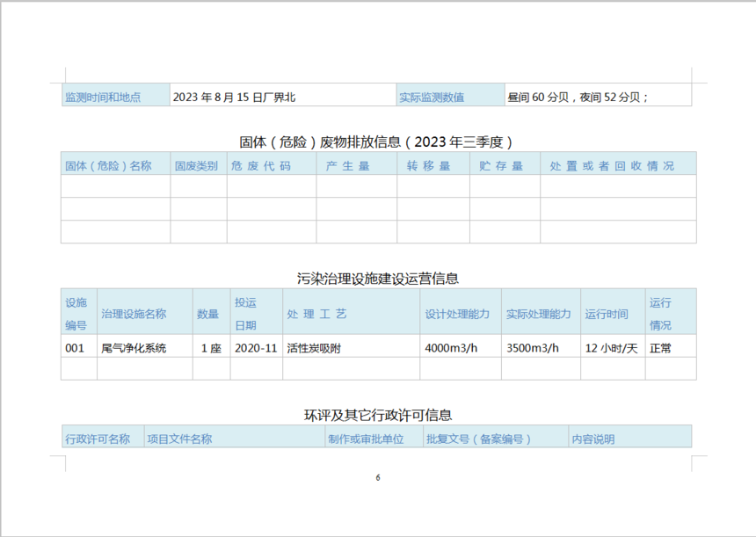
Task: Select the '3500m3/h' actual capacity cell
Action: [x=533, y=347]
